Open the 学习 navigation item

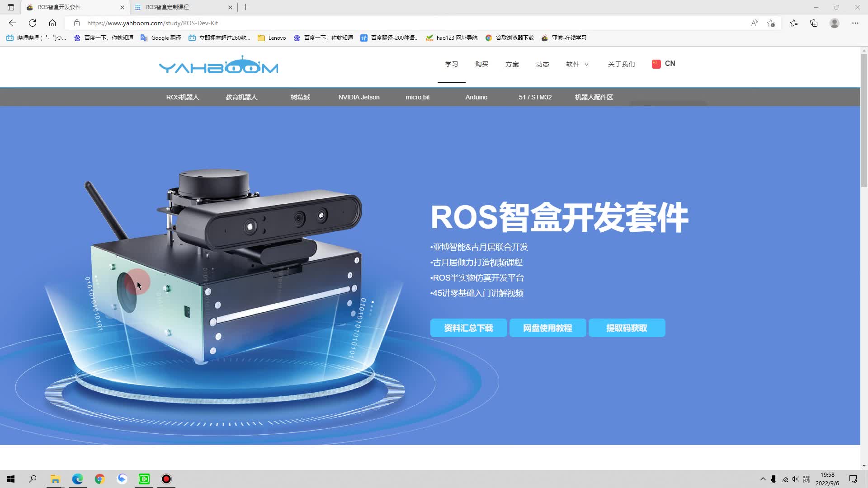(452, 64)
